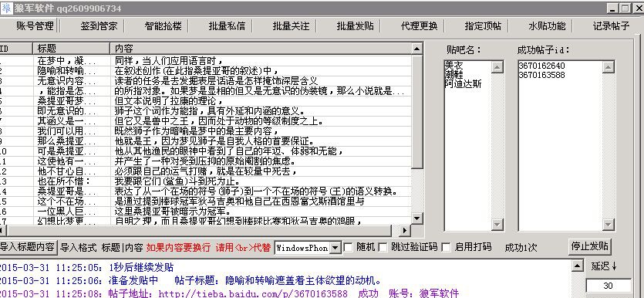Click the ID column header
This screenshot has height=298, width=644.
pos(16,49)
